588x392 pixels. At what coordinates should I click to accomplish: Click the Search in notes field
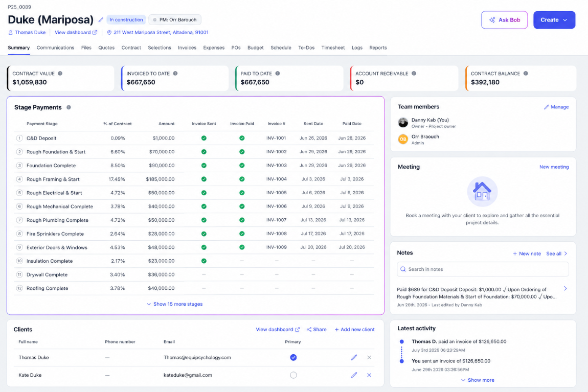tap(483, 269)
